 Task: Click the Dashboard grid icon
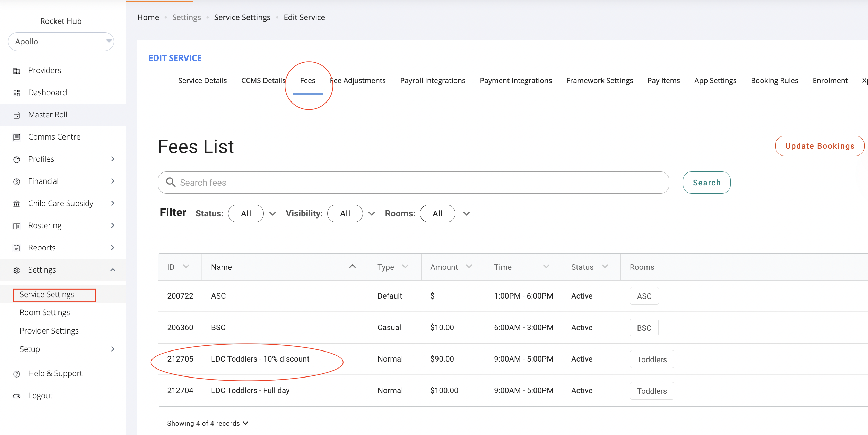pos(17,93)
